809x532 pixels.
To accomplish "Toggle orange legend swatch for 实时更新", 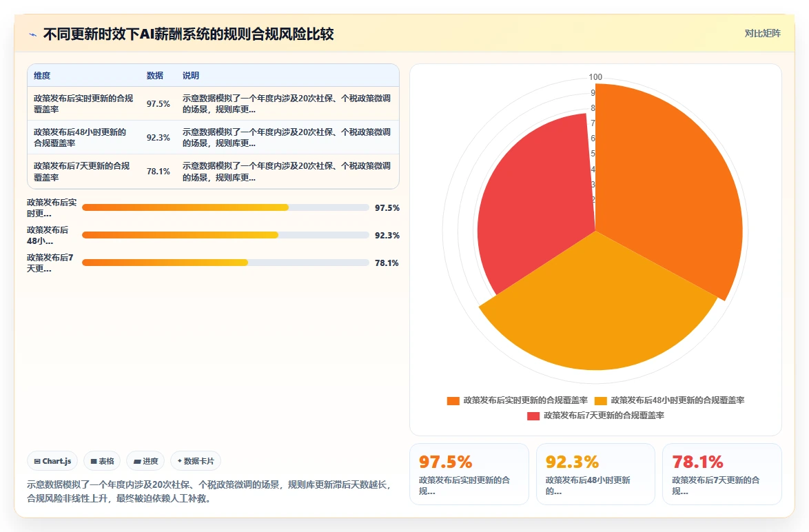I will (x=453, y=400).
